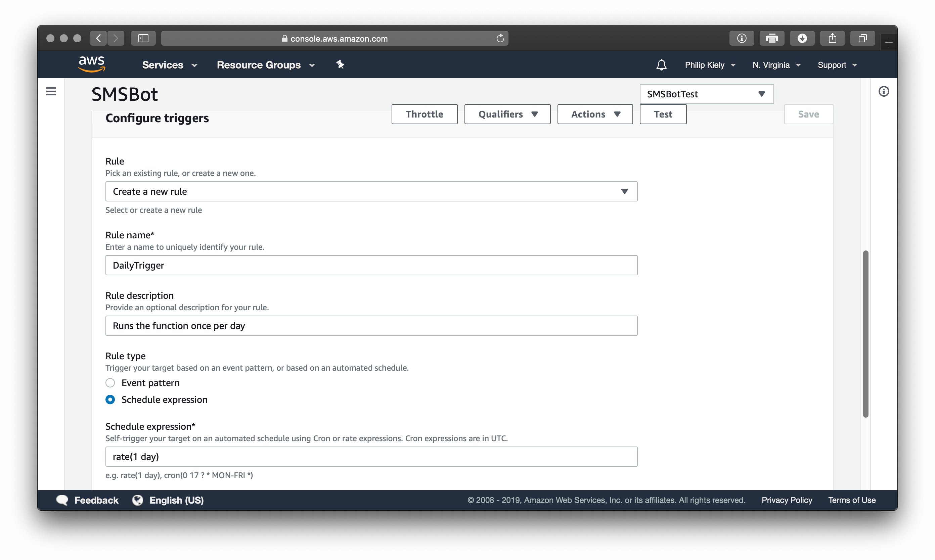Open the Rule dropdown 'Create a new rule'
Image resolution: width=935 pixels, height=560 pixels.
point(371,191)
